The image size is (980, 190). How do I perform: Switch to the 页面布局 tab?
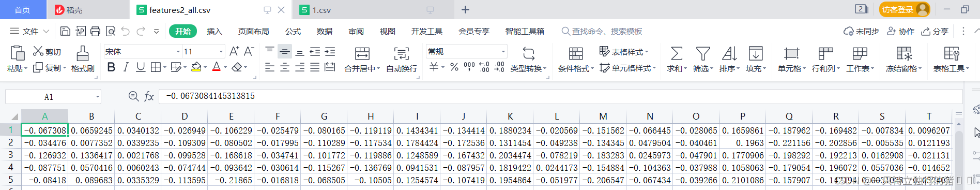coord(253,32)
